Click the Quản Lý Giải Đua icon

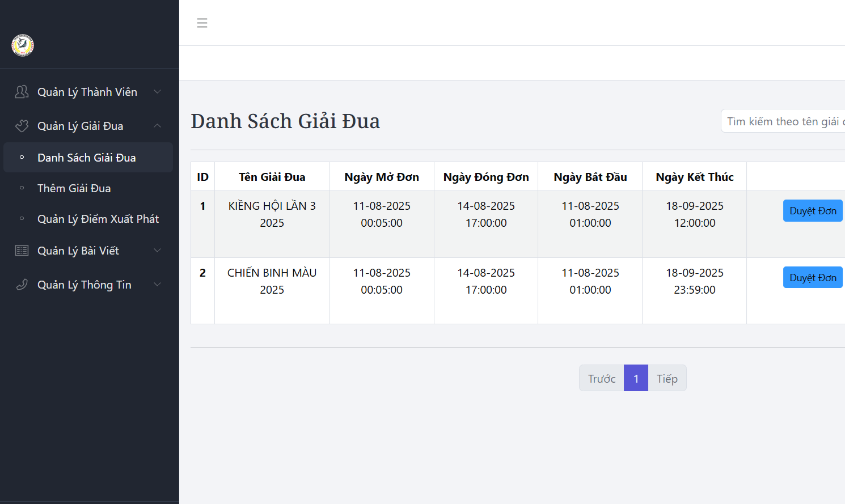pyautogui.click(x=22, y=126)
